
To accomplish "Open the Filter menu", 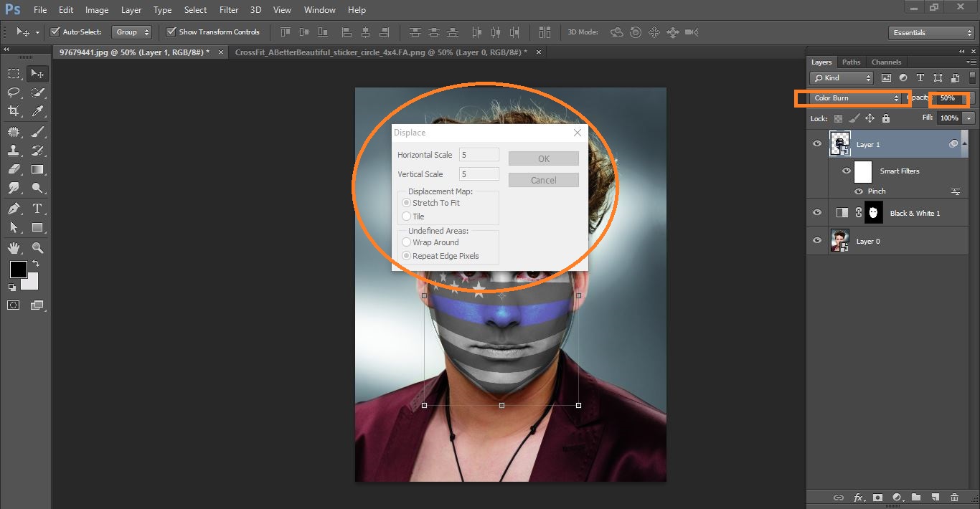I will tap(228, 9).
